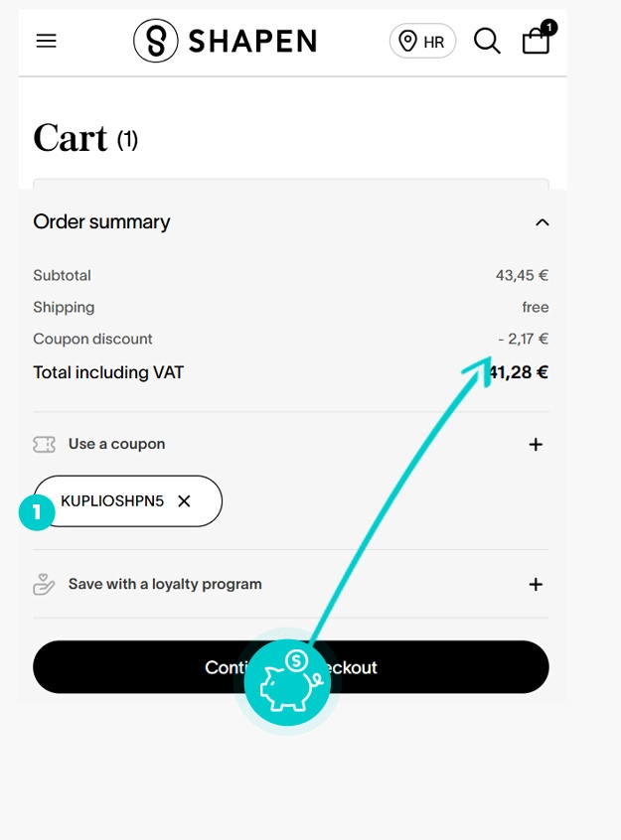Image resolution: width=621 pixels, height=840 pixels.
Task: Open the search magnifier icon
Action: [x=487, y=42]
